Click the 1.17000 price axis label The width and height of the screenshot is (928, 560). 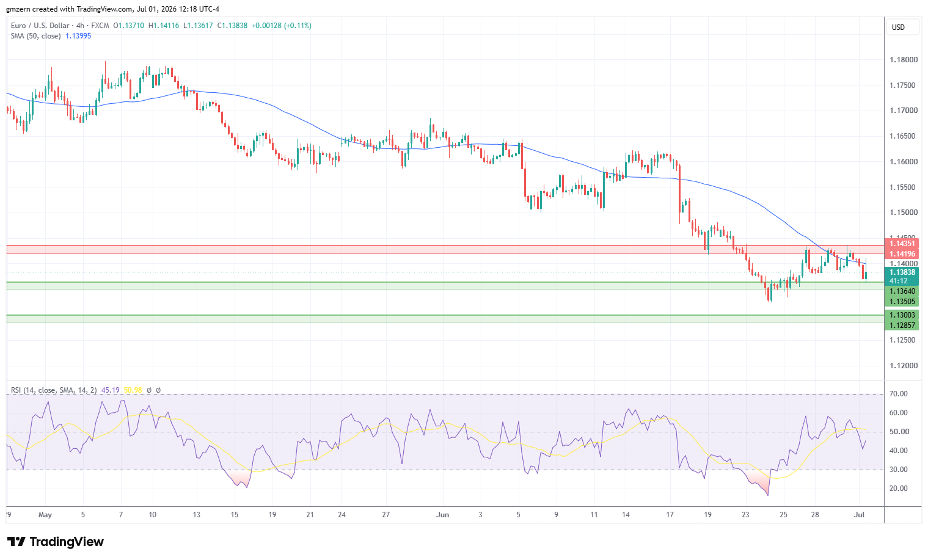[x=903, y=111]
